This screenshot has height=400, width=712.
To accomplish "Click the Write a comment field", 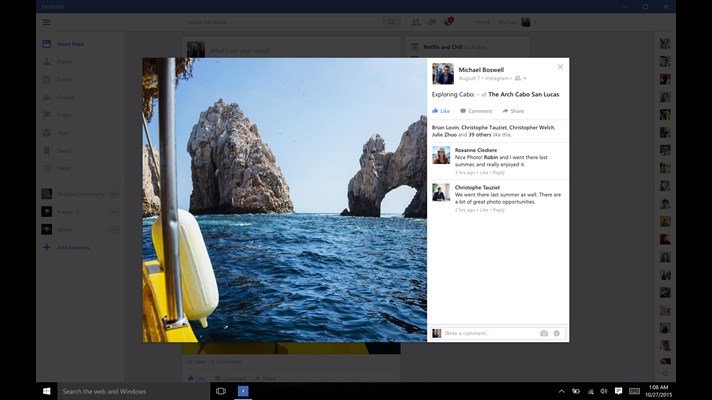I will point(490,333).
